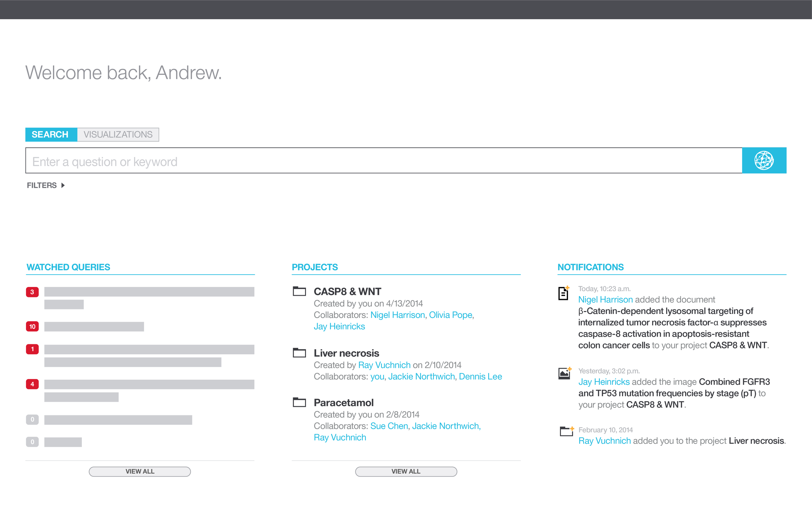This screenshot has height=508, width=812.
Task: Click the Paracetamol folder icon
Action: (299, 402)
